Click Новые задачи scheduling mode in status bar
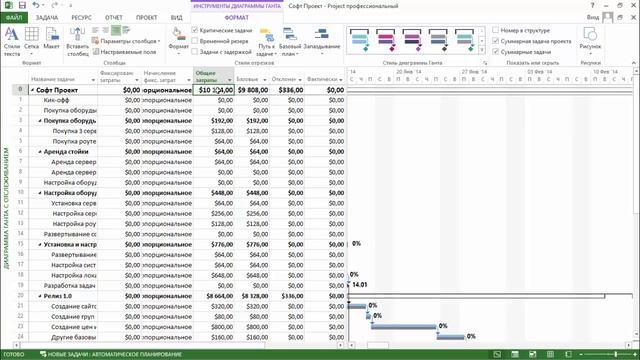 (111, 354)
